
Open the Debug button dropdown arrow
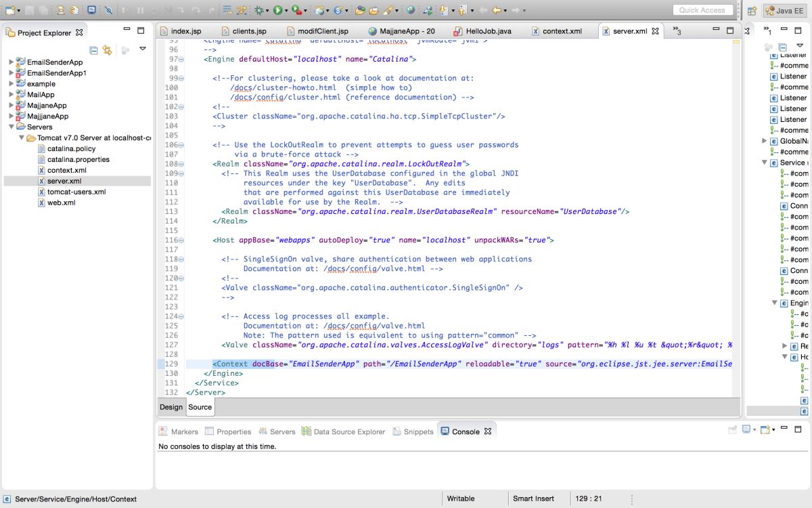click(267, 11)
